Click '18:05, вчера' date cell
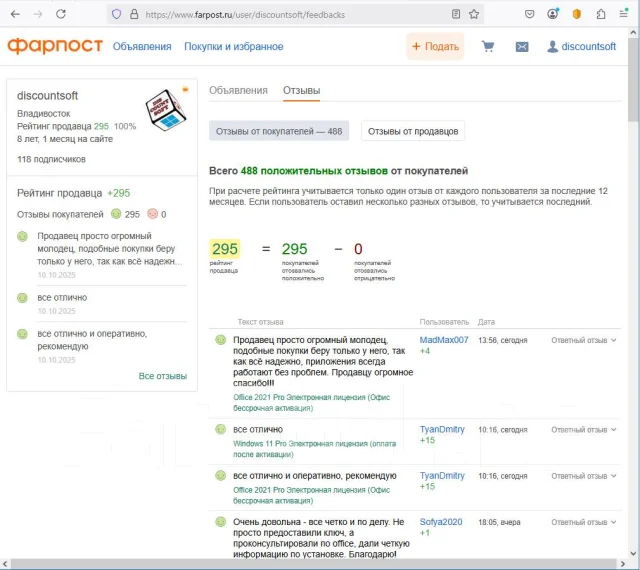Viewport: 640px width, 570px height. [x=499, y=522]
